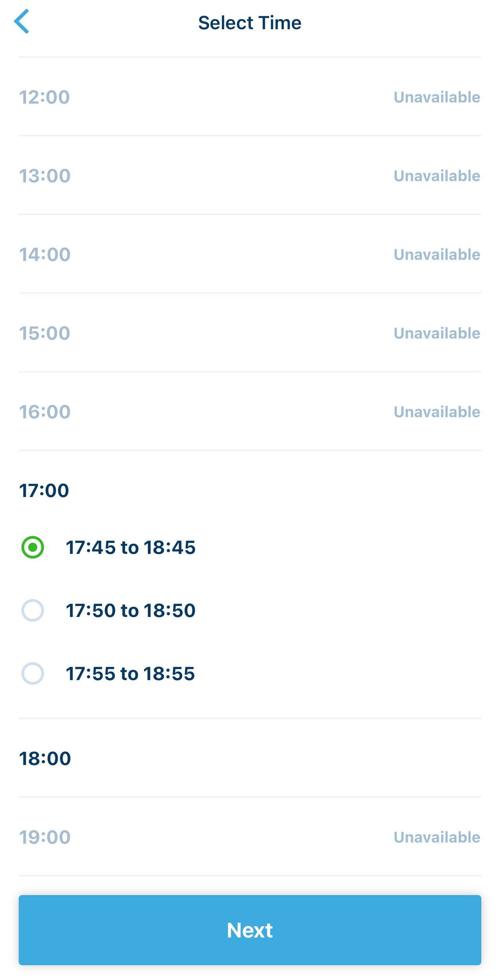This screenshot has width=500, height=980.
Task: Click the 15:00 hour label
Action: click(45, 333)
